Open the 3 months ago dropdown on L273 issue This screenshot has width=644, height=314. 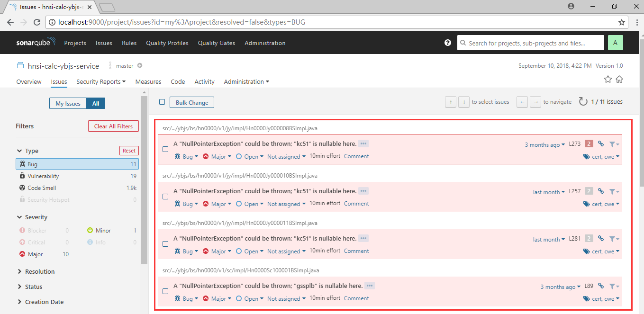(545, 144)
